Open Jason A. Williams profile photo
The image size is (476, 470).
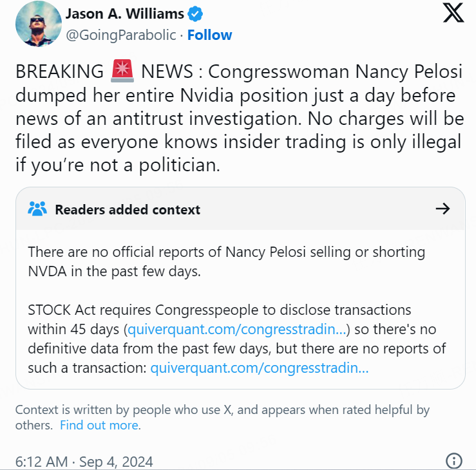[x=39, y=24]
